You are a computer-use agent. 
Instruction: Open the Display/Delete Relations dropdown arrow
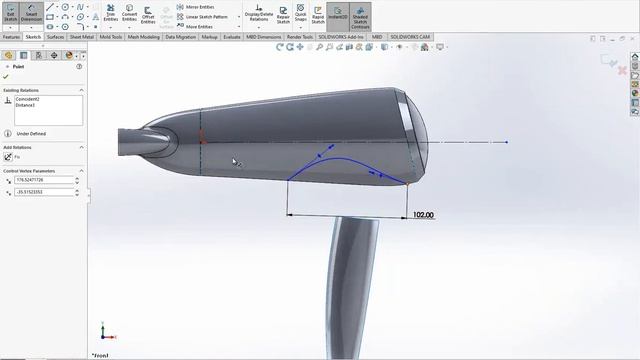[259, 27]
